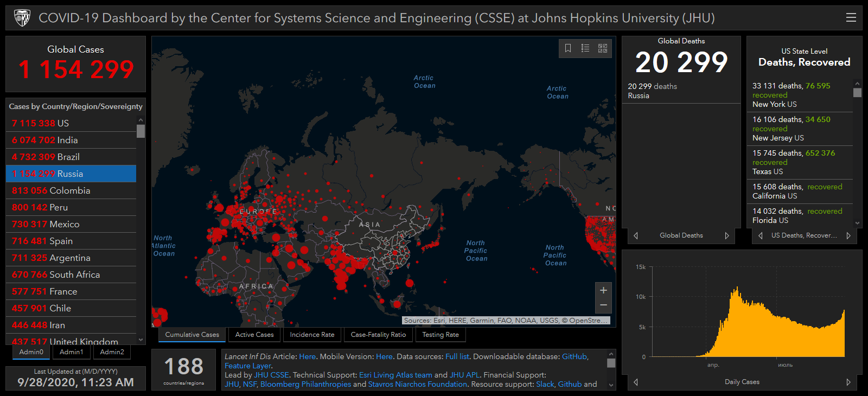Click the map bookmarks icon
The image size is (868, 396).
coord(568,48)
